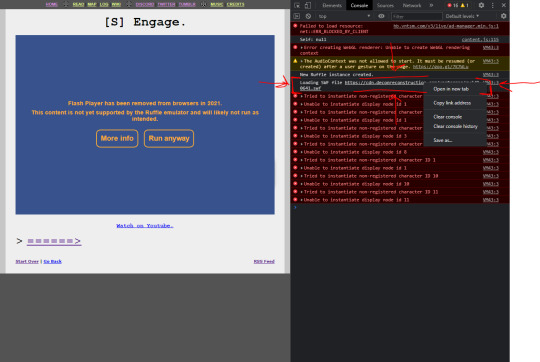
Task: Clear console using the circle-slash icon
Action: click(308, 16)
